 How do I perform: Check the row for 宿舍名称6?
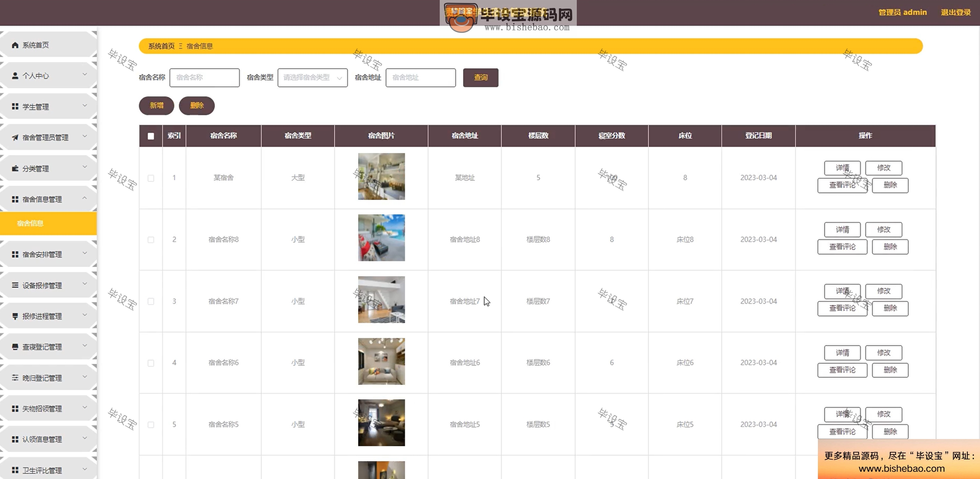click(151, 363)
